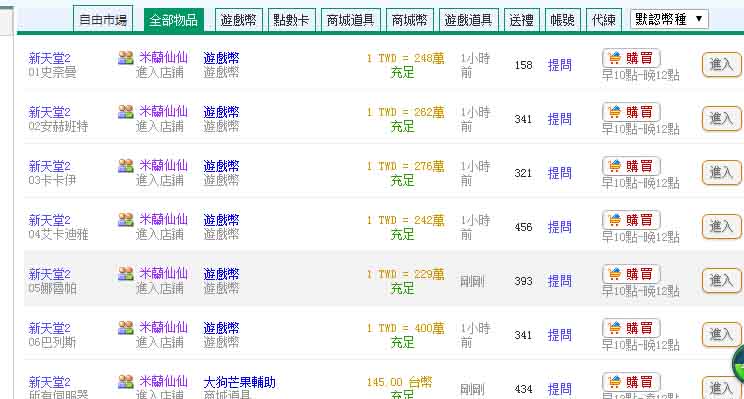Viewport: 744px width, 399px height.
Task: Open 大狗芒果輔助 item link
Action: pos(239,382)
